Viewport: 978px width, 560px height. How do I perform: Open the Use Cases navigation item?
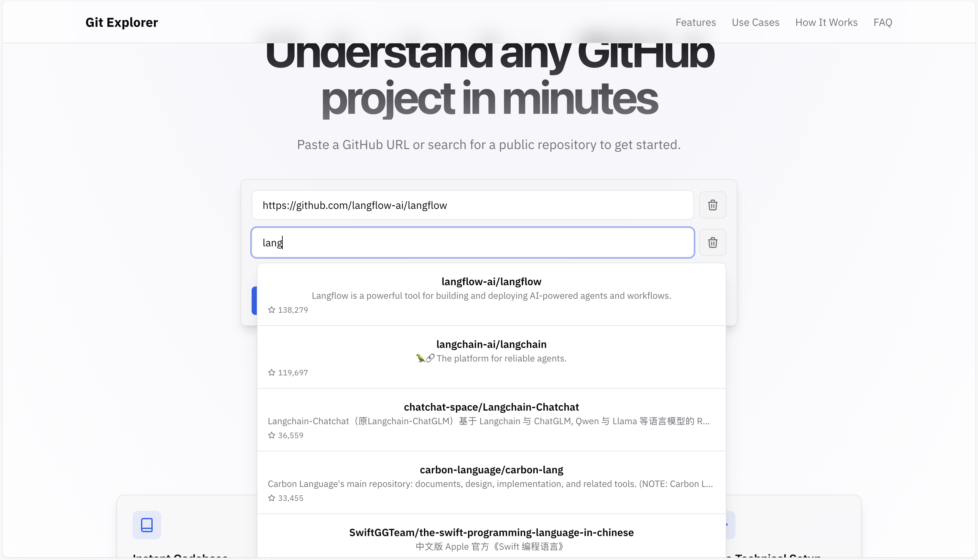755,22
